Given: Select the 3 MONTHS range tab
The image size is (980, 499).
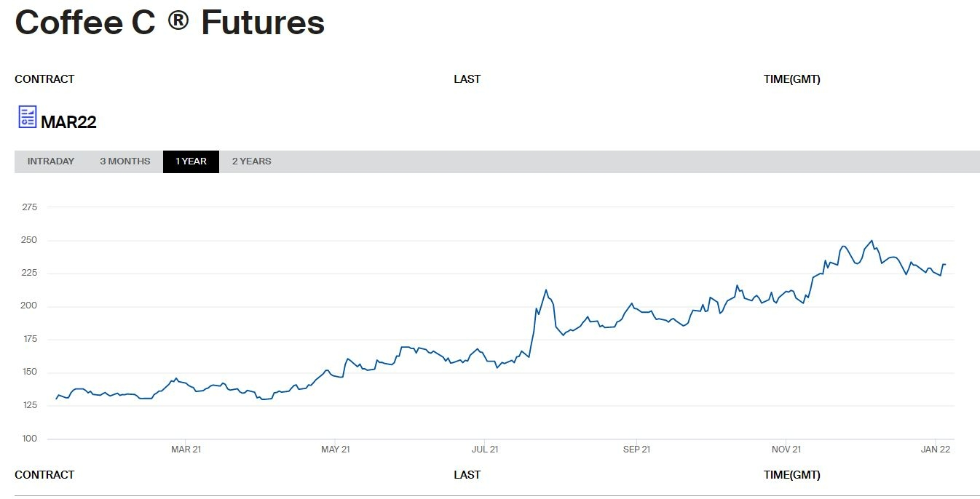Looking at the screenshot, I should pos(125,161).
